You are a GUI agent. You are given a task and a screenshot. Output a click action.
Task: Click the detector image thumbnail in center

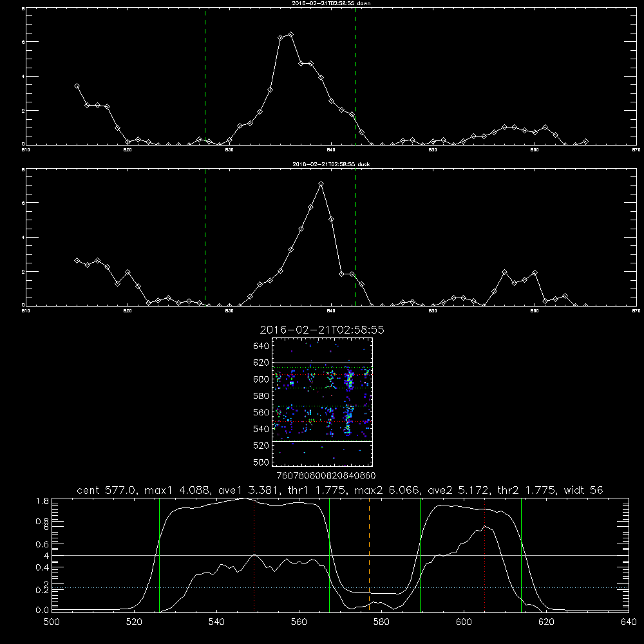pos(323,402)
